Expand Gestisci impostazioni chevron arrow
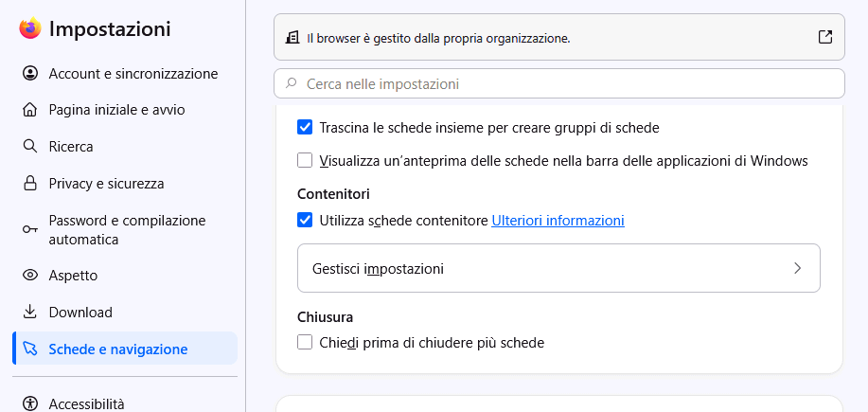The width and height of the screenshot is (868, 412). pyautogui.click(x=798, y=269)
